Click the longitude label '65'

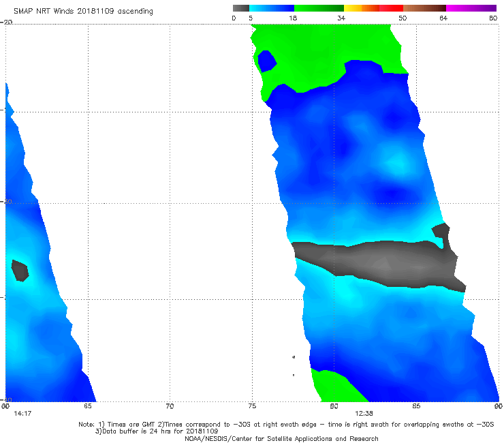tap(88, 406)
